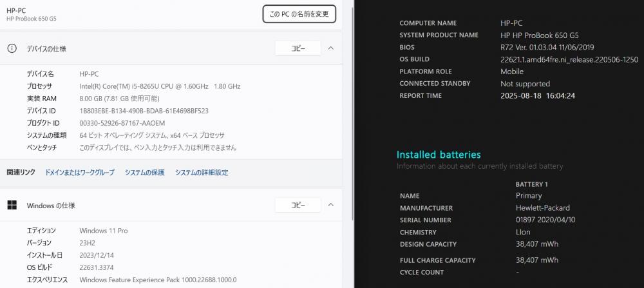Image resolution: width=644 pixels, height=288 pixels.
Task: Collapse the device specifications section
Action: click(x=331, y=48)
